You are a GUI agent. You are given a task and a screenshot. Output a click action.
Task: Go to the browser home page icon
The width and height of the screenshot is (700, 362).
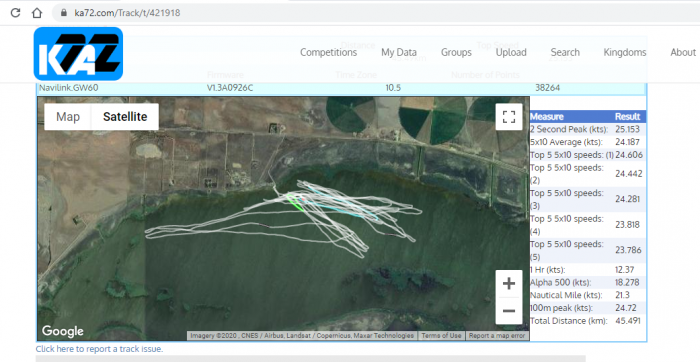(37, 12)
